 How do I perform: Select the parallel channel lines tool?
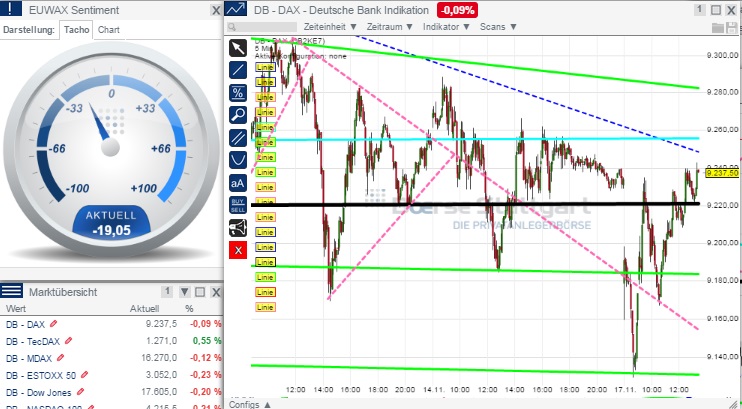coord(238,138)
